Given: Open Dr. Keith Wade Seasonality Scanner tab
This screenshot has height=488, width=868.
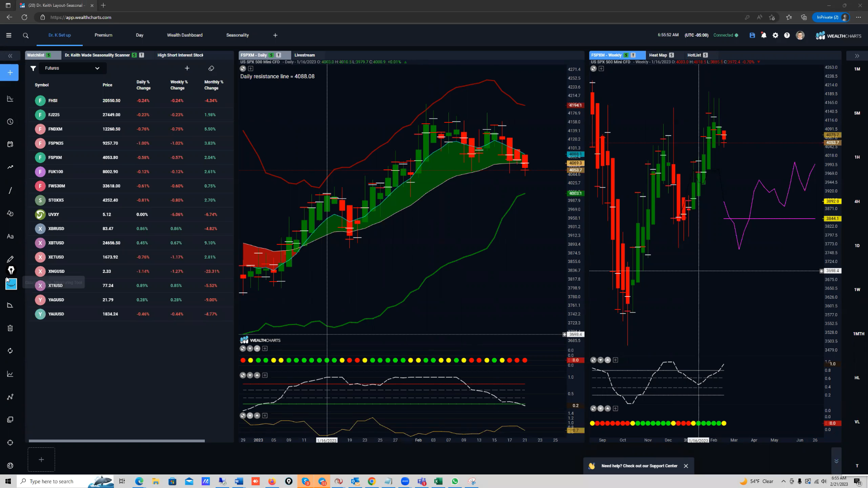Looking at the screenshot, I should (x=97, y=55).
